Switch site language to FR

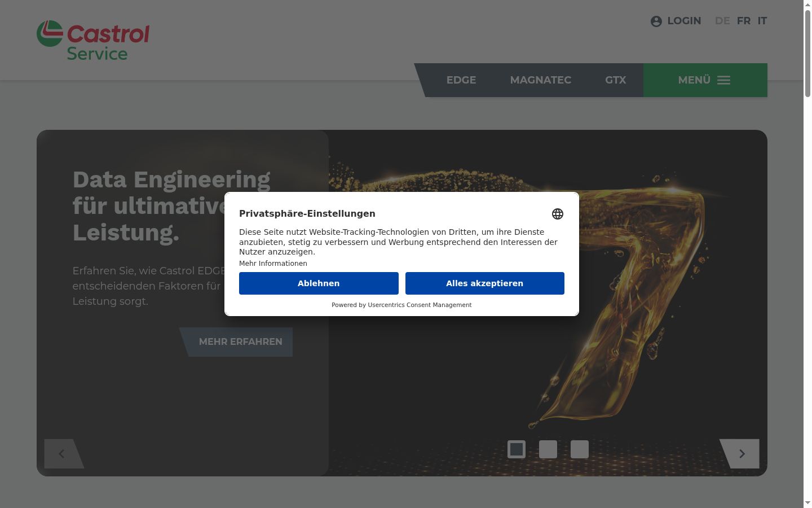pyautogui.click(x=744, y=21)
